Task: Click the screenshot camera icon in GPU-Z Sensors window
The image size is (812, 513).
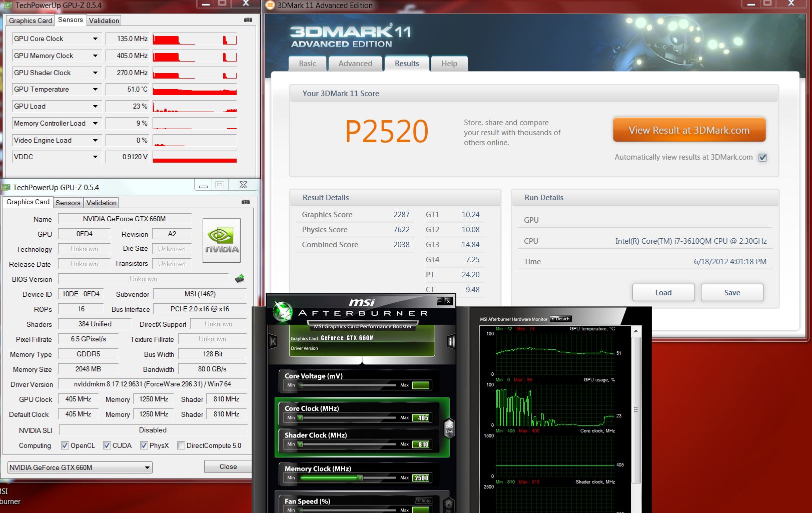Action: click(x=248, y=20)
